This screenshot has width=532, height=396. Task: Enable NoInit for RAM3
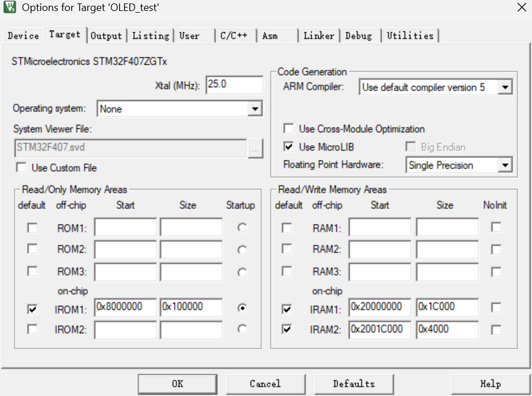point(496,272)
